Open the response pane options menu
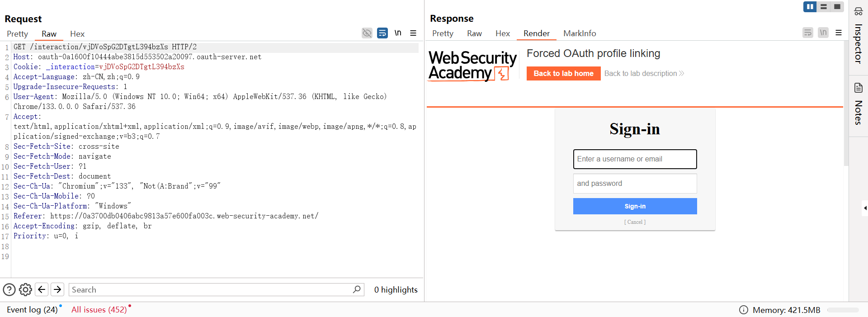The width and height of the screenshot is (868, 317). [x=839, y=33]
